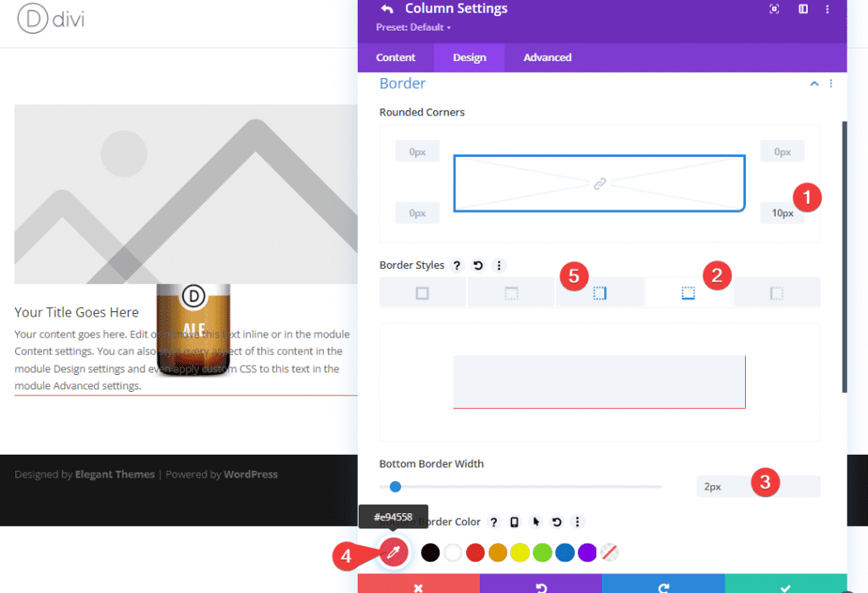Click the purple undo button
868x593 pixels.
pyautogui.click(x=541, y=585)
